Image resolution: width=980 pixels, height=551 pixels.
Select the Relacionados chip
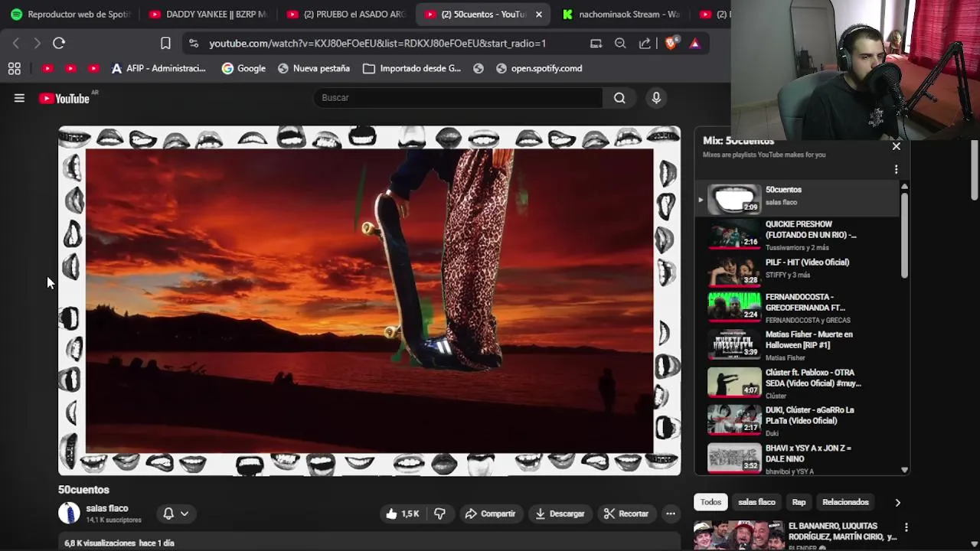point(845,502)
